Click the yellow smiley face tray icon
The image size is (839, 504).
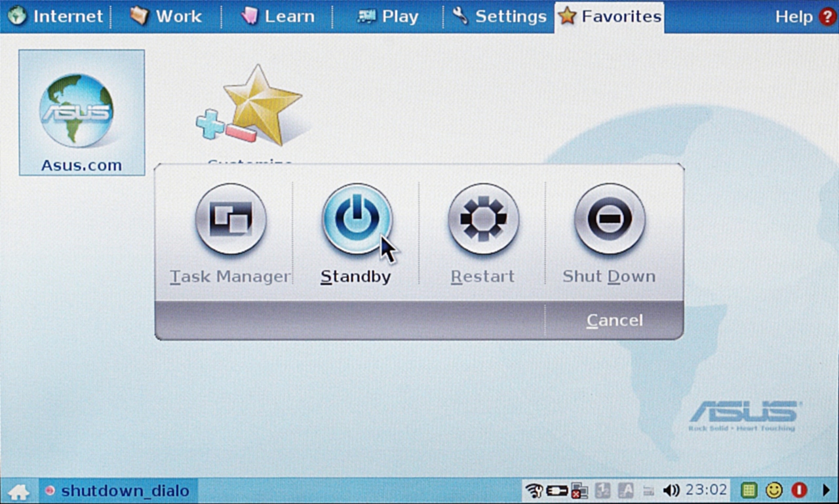pos(774,490)
